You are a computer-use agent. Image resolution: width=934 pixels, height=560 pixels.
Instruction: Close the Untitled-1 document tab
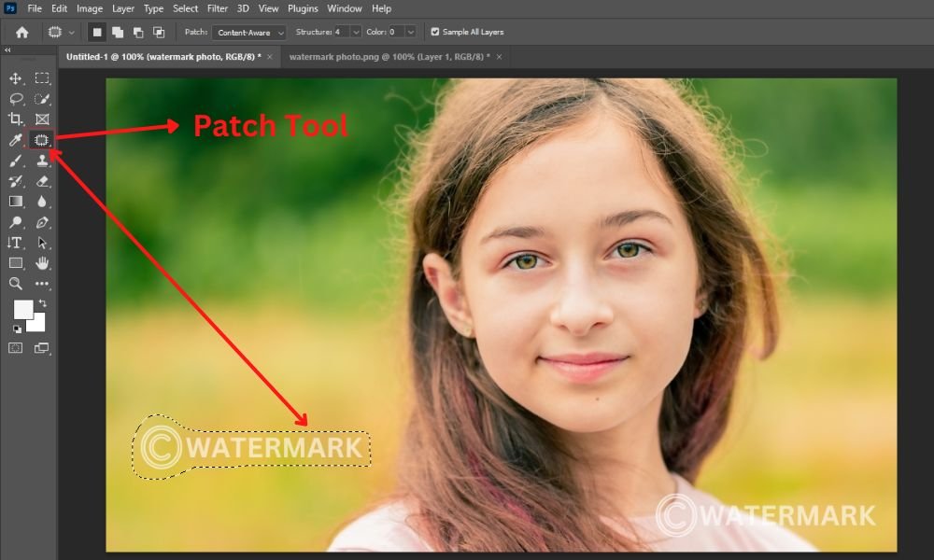[270, 57]
